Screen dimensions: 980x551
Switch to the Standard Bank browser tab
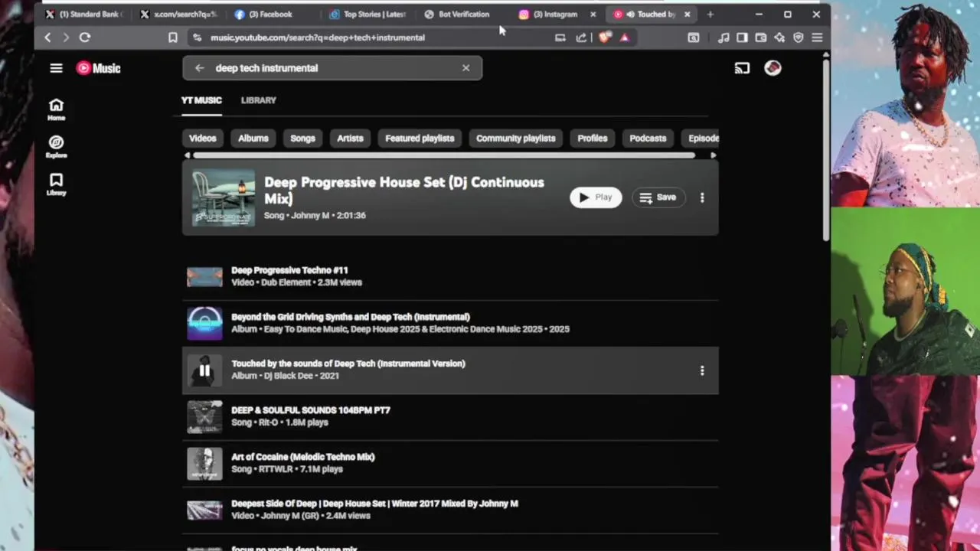[x=86, y=14]
